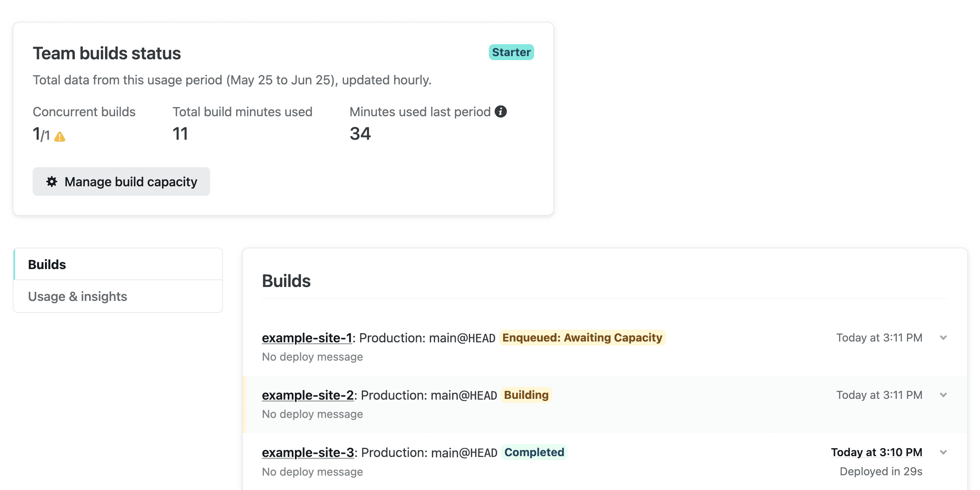
Task: Click the Building status badge
Action: [526, 395]
